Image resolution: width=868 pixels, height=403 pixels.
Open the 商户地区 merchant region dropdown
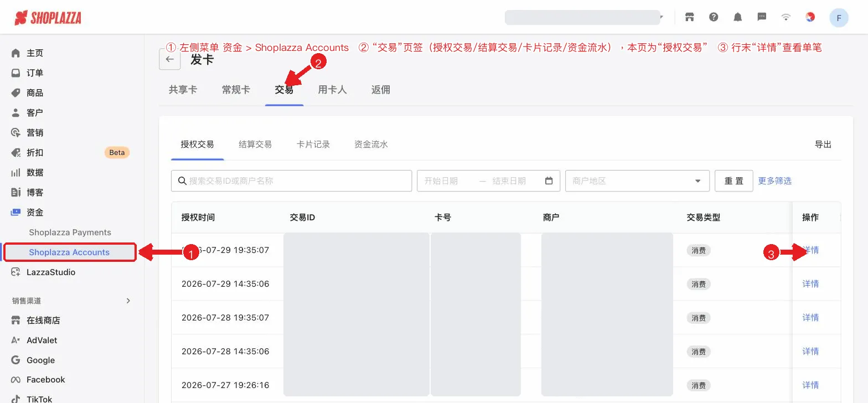coord(637,181)
